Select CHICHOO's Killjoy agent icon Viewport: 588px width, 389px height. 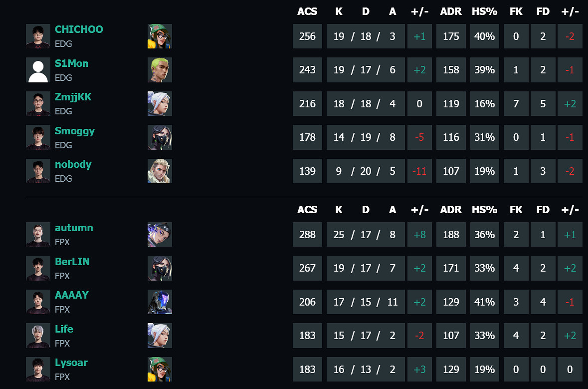point(160,36)
